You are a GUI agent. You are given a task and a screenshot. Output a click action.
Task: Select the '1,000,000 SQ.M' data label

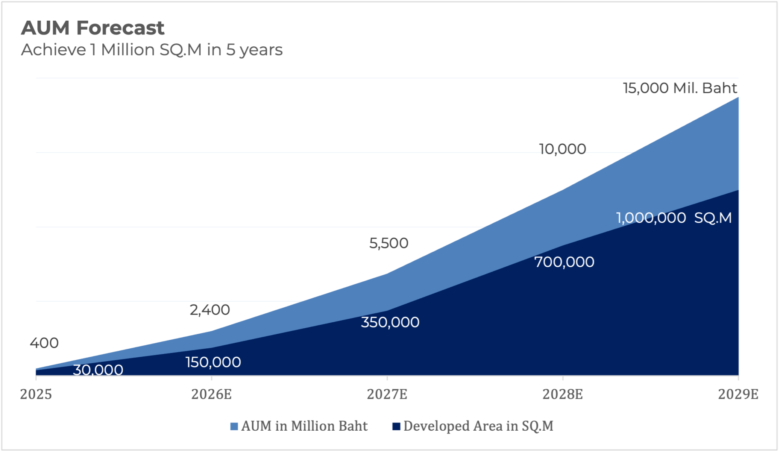click(x=673, y=217)
